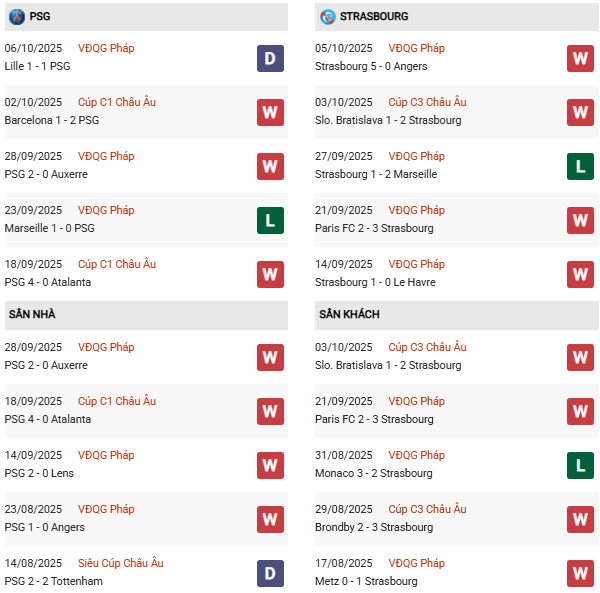
Task: Click the L badge for Monaco 3 - 2 Strasbourg
Action: (x=580, y=465)
